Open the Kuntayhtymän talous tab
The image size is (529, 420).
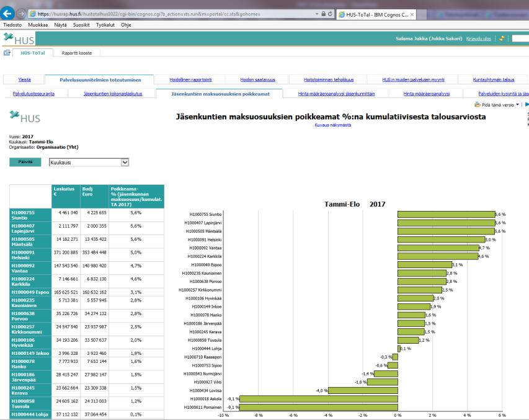click(x=494, y=79)
